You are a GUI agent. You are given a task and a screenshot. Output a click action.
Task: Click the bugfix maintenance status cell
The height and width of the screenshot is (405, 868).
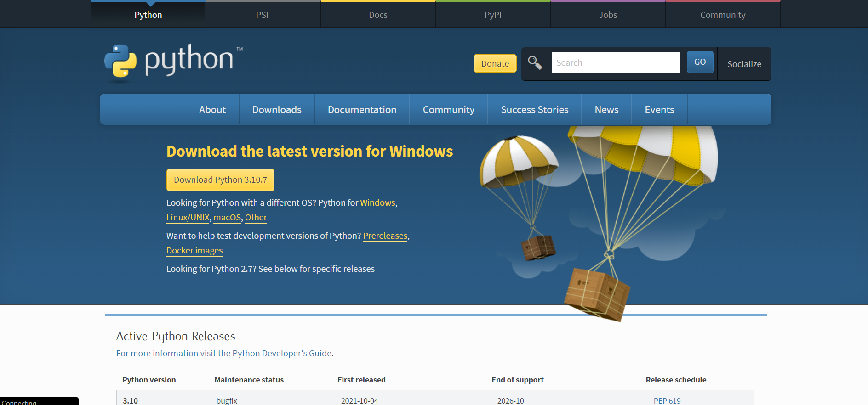tap(227, 400)
